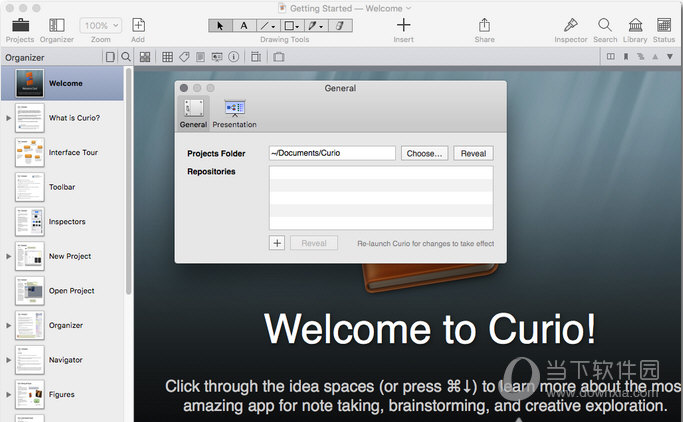Select the Shape rectangle drawing tool
The width and height of the screenshot is (683, 422).
291,26
